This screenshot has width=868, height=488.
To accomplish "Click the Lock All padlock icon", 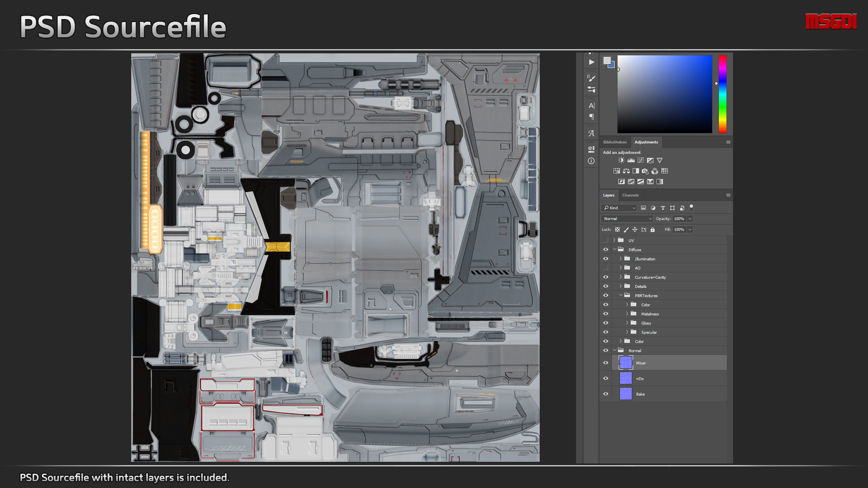I will (x=653, y=230).
